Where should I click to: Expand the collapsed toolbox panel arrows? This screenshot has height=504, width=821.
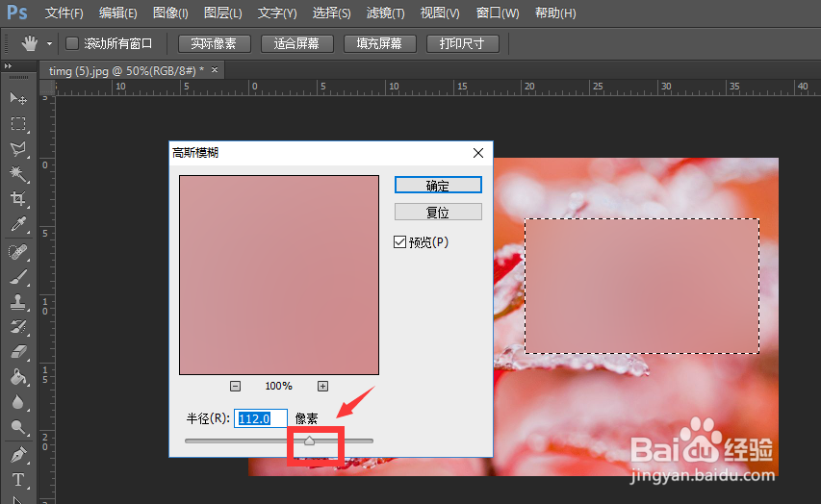point(8,66)
